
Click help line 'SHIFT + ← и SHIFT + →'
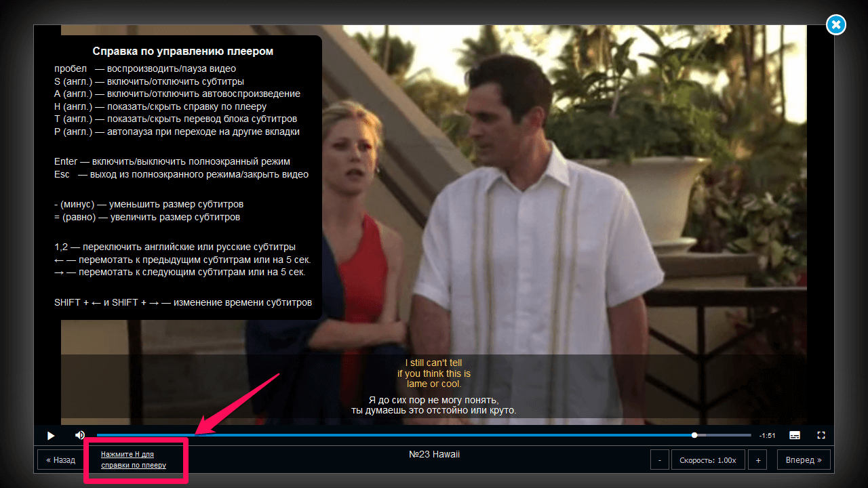click(x=183, y=302)
